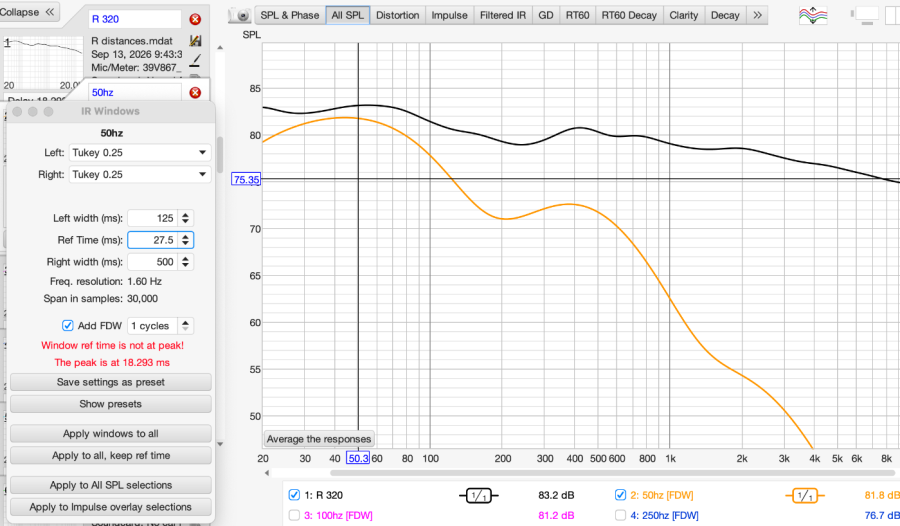This screenshot has height=526, width=900.
Task: Switch to RT60 Decay tab
Action: tap(629, 15)
